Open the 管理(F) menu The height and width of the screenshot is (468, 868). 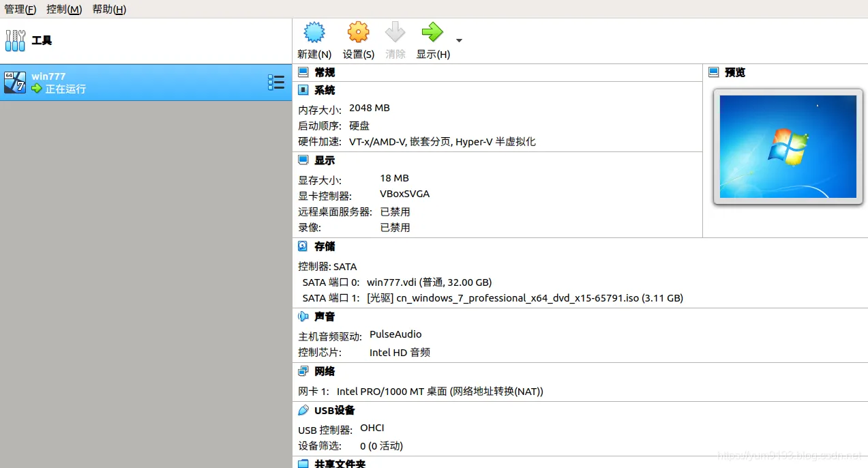[x=20, y=10]
